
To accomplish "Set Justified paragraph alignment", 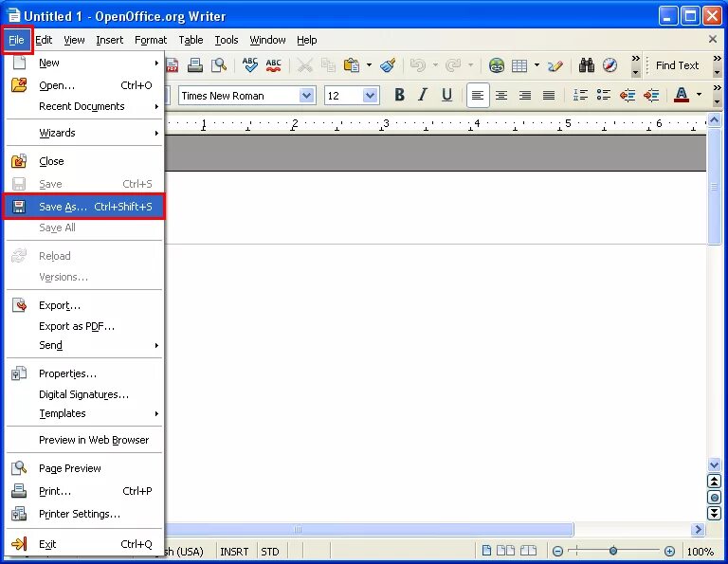I will click(x=549, y=96).
